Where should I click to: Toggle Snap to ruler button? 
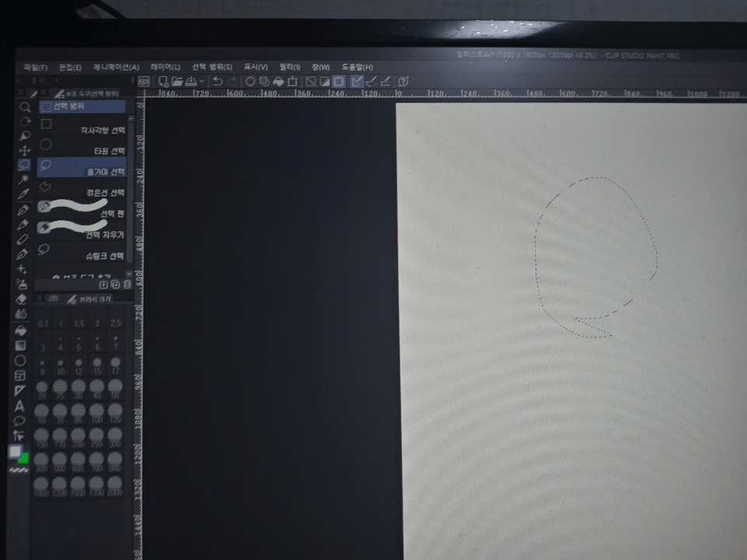point(357,82)
